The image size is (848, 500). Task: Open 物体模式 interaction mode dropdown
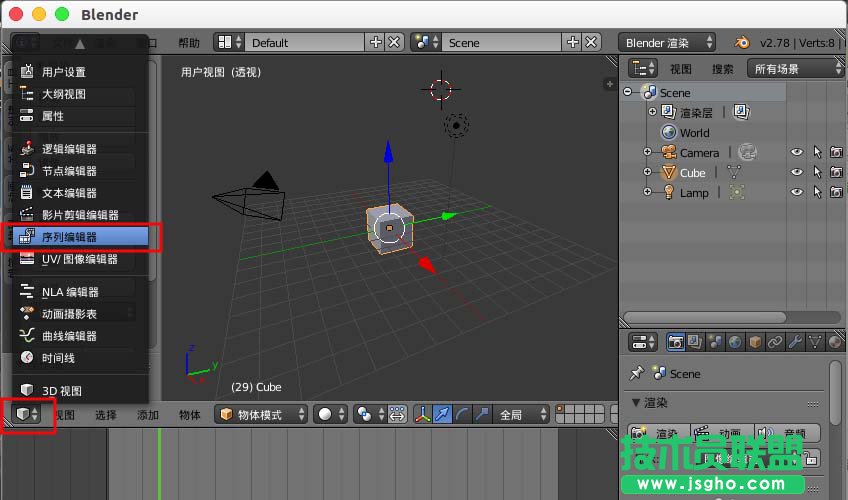pos(262,415)
